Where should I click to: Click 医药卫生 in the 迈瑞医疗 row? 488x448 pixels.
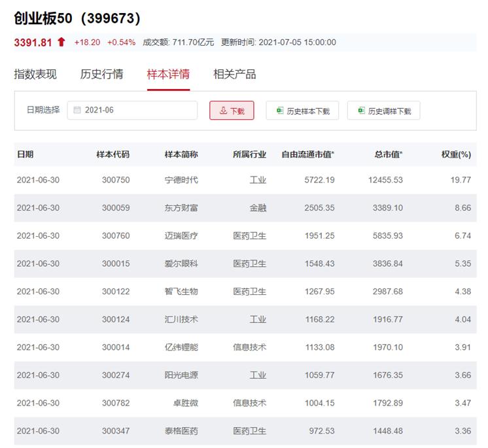[x=250, y=235]
